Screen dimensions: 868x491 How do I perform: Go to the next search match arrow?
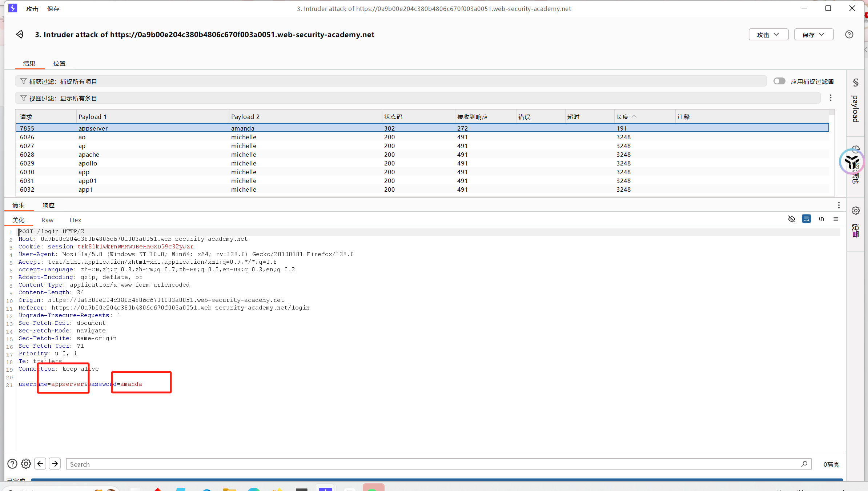55,464
